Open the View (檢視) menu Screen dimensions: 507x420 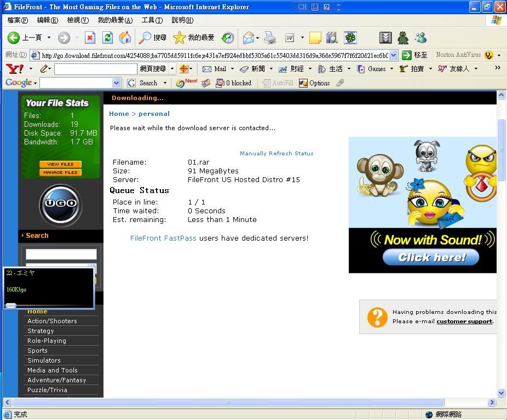[x=78, y=20]
